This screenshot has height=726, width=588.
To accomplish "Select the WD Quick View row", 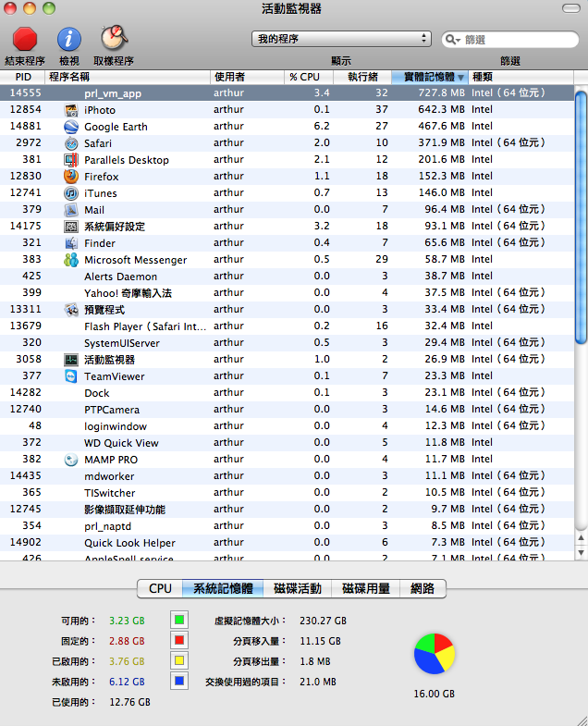I will pos(287,443).
